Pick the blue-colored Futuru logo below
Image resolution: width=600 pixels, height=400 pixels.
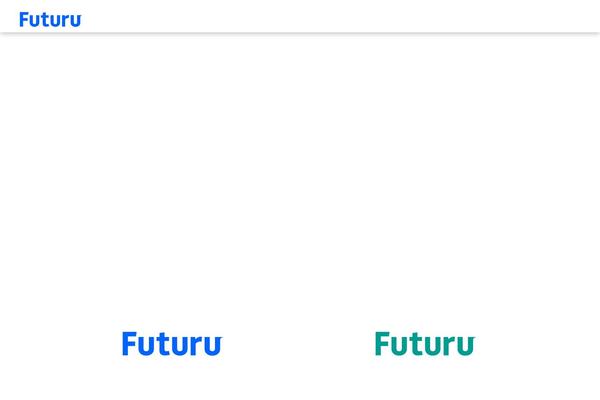(x=172, y=343)
